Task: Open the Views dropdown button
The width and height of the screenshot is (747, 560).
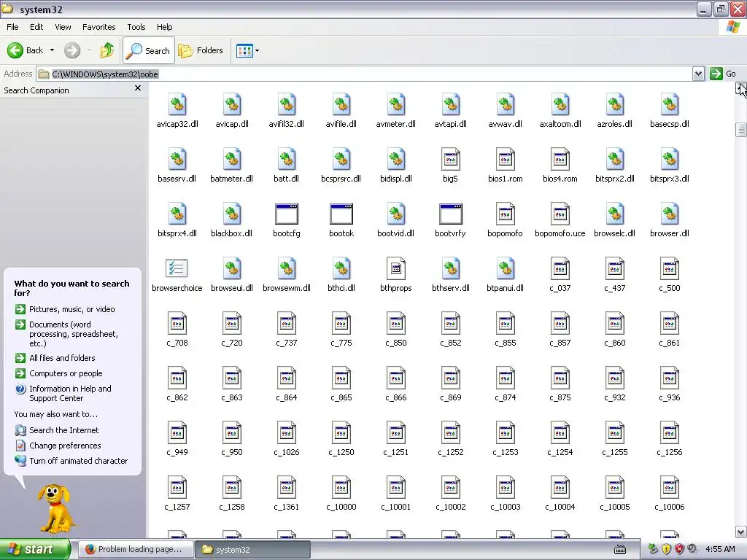Action: [x=248, y=50]
